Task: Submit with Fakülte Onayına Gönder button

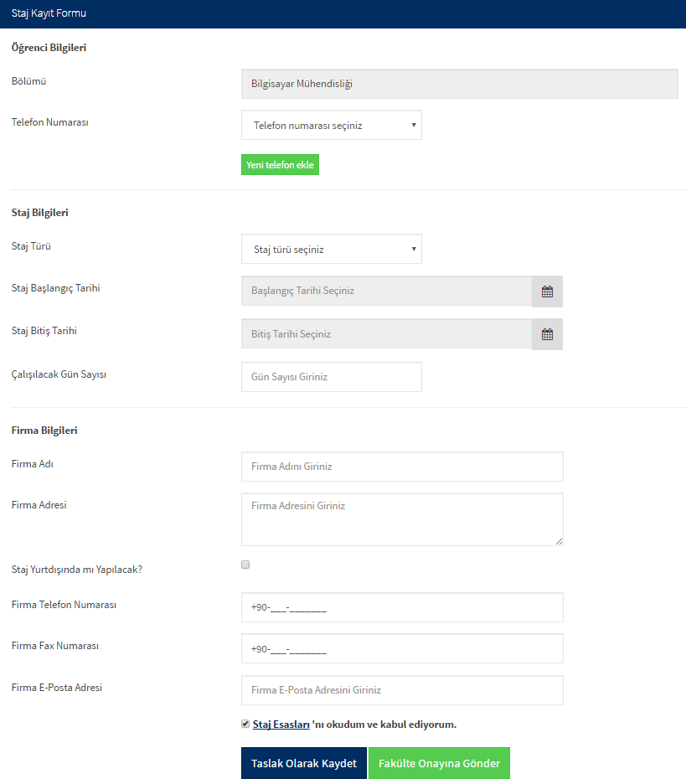Action: 440,763
